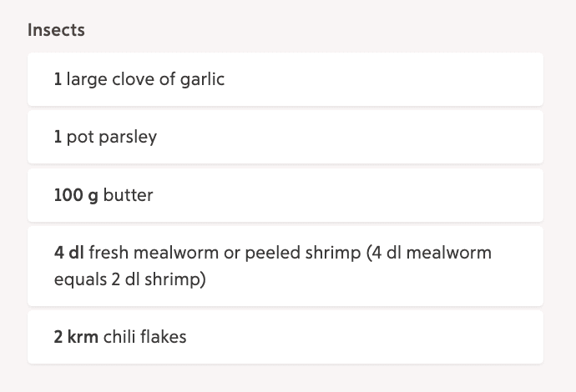Click the "chili flakes" text
Image resolution: width=576 pixels, height=392 pixels.
pyautogui.click(x=144, y=337)
